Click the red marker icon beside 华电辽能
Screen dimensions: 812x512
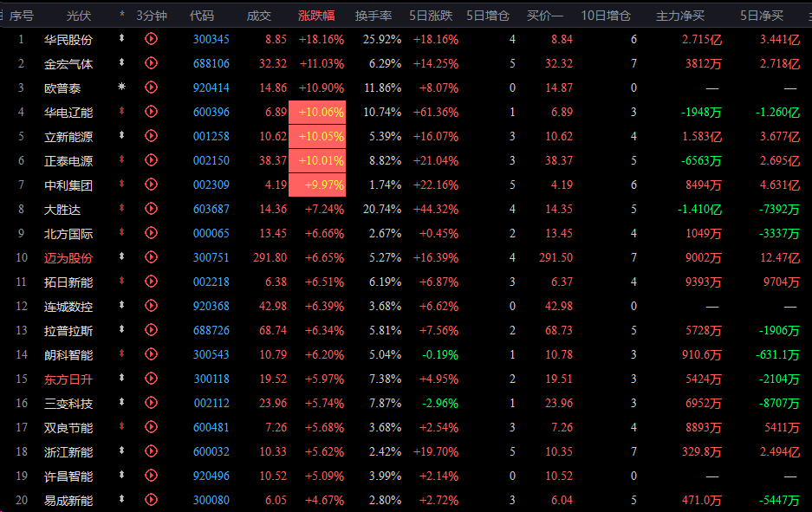click(122, 112)
